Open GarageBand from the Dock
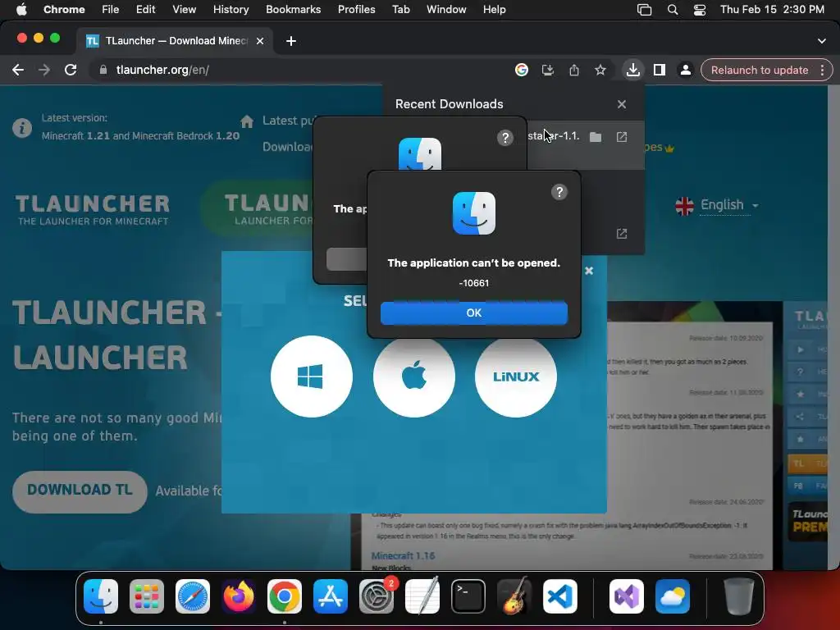 (514, 596)
